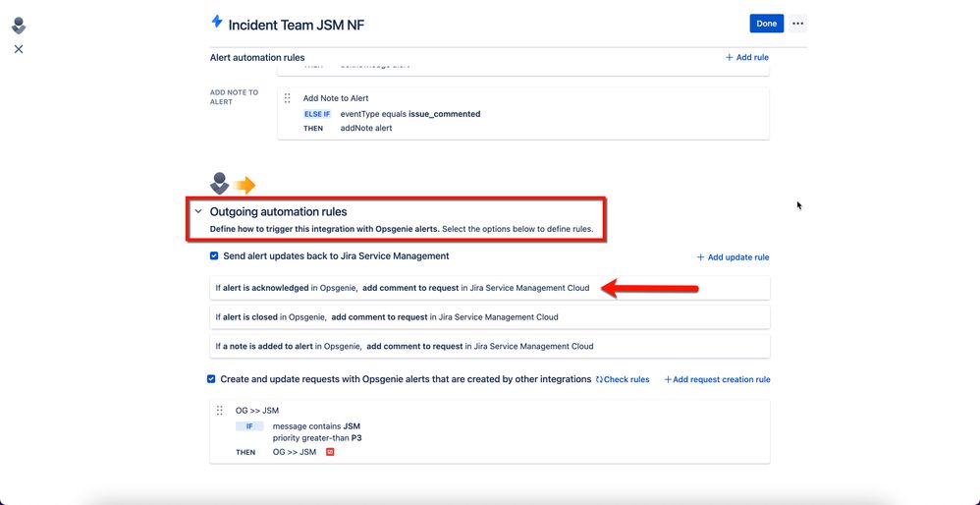This screenshot has height=505, width=980.
Task: Click the Check rules link
Action: pos(623,379)
